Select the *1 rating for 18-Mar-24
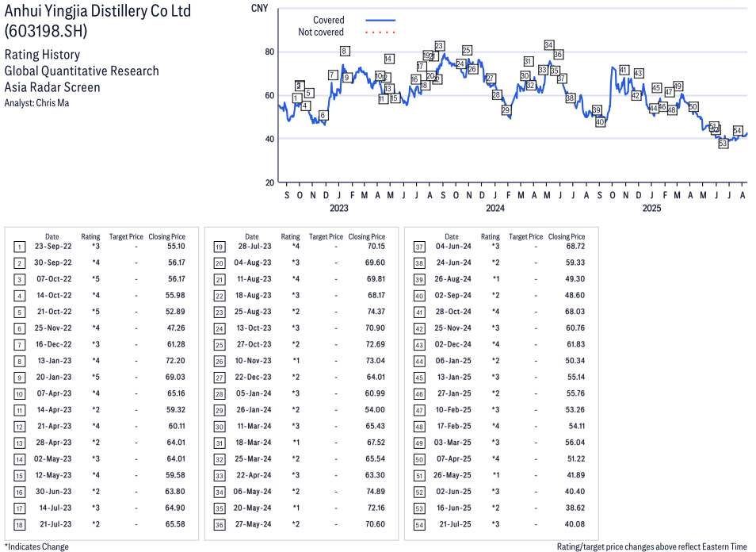The width and height of the screenshot is (756, 552). pos(296,443)
